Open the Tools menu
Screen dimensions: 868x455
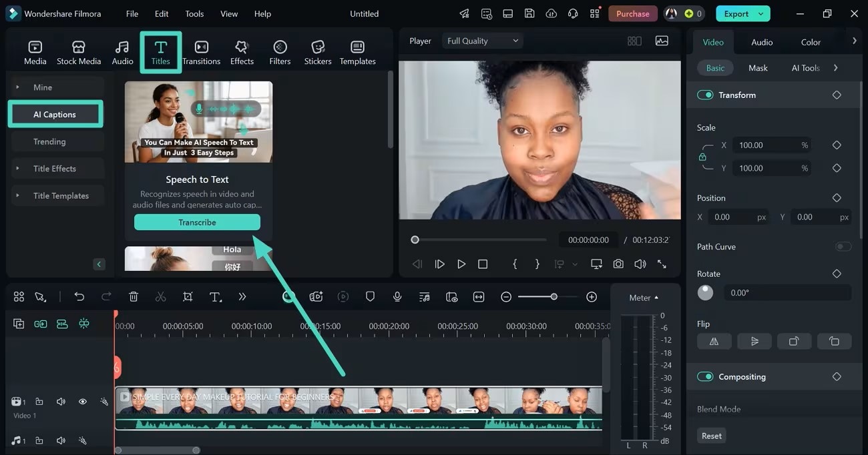[x=194, y=13]
